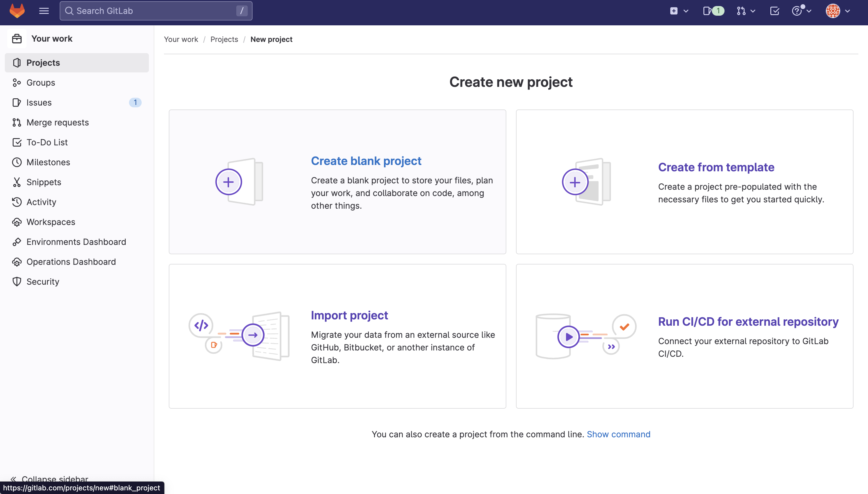This screenshot has height=494, width=868.
Task: View Activity in the sidebar
Action: tap(77, 202)
